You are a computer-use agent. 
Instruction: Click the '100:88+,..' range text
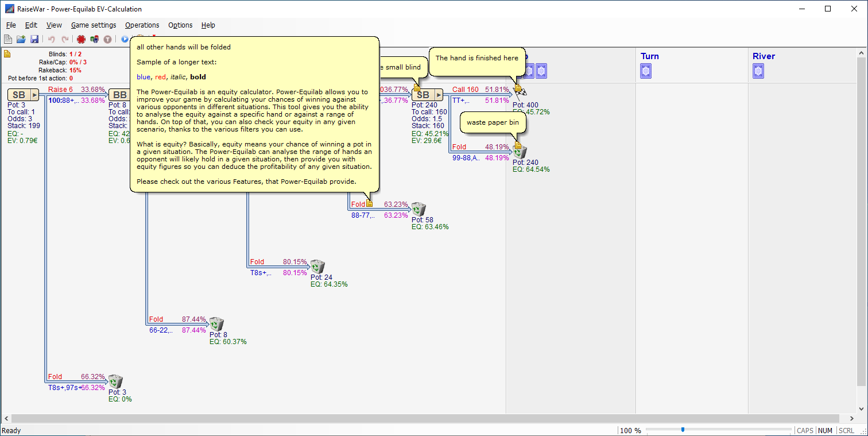click(64, 101)
